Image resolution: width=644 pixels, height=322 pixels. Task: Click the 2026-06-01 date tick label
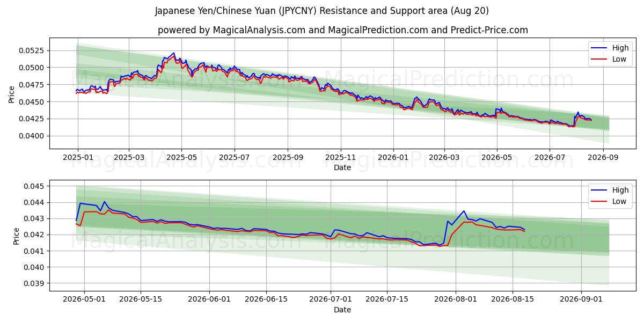[x=209, y=299]
